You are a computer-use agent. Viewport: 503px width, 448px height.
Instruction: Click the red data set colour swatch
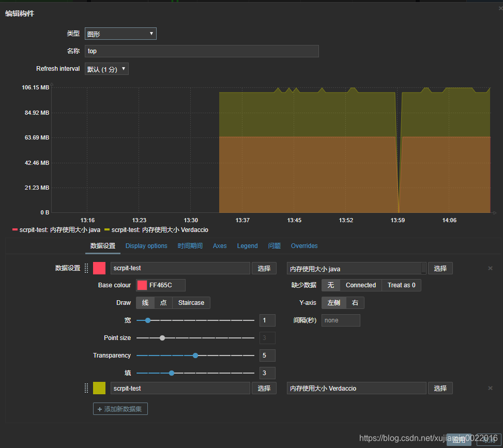(x=99, y=268)
